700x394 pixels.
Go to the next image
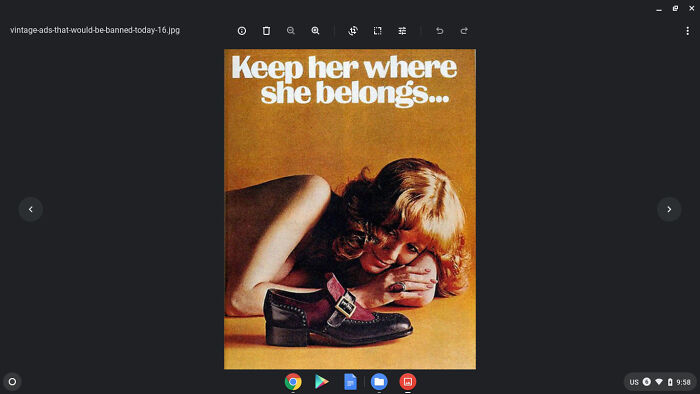669,209
